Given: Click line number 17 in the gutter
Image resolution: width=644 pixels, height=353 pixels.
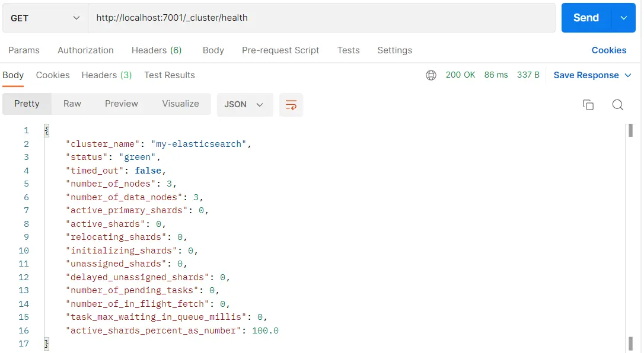Looking at the screenshot, I should coord(23,344).
